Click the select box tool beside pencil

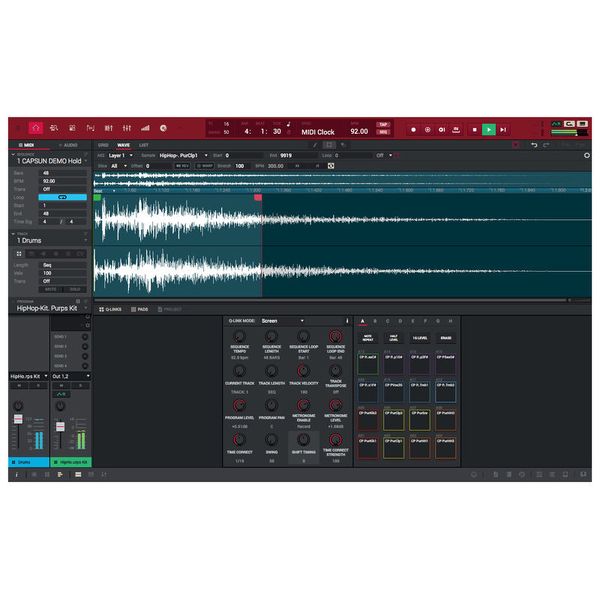pyautogui.click(x=329, y=145)
